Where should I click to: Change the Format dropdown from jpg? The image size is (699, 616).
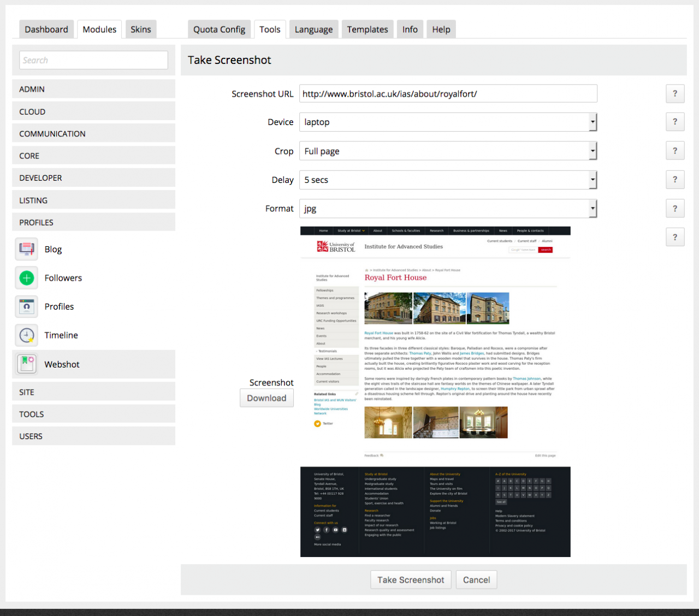[x=448, y=209]
